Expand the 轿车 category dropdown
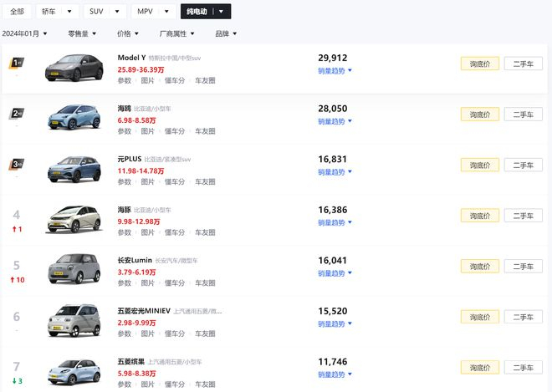552x392 pixels. click(x=59, y=12)
